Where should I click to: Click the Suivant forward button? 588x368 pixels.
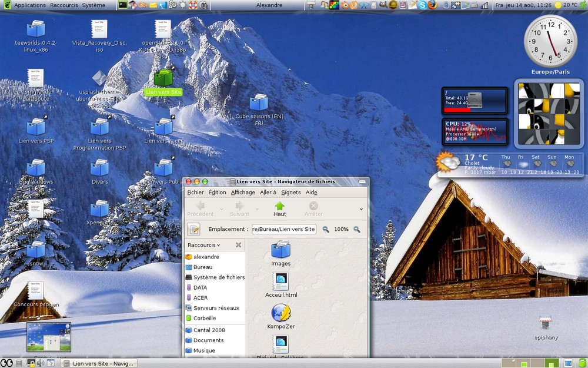pyautogui.click(x=239, y=209)
